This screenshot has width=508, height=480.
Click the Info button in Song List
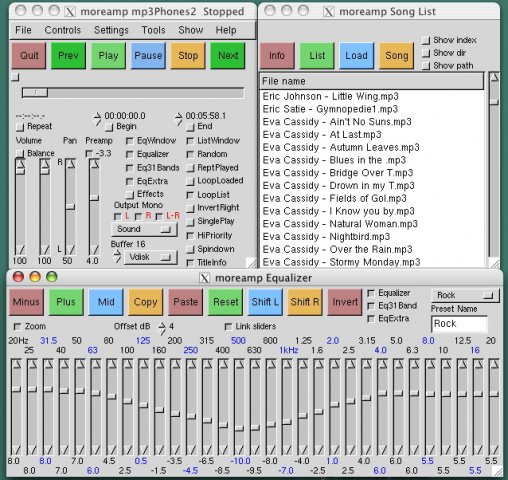tap(277, 56)
